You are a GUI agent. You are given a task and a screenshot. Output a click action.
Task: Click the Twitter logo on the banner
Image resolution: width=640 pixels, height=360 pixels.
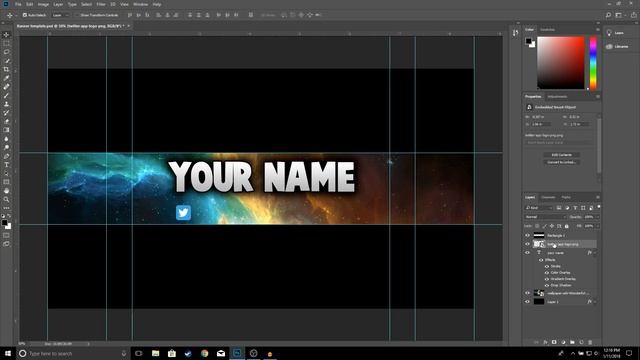(183, 213)
